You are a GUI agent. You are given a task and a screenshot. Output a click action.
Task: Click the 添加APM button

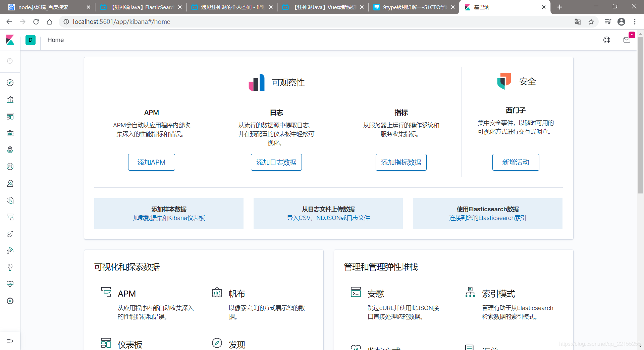[x=152, y=162]
